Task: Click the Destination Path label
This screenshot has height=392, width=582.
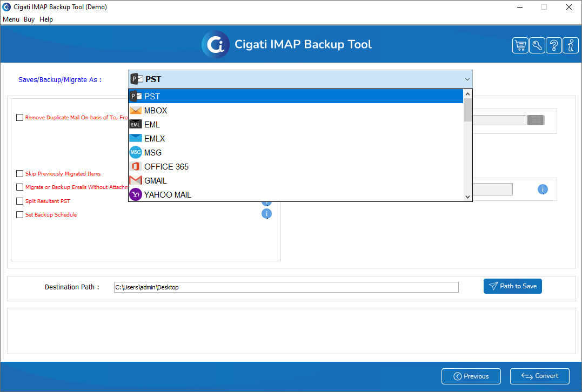Action: point(72,287)
